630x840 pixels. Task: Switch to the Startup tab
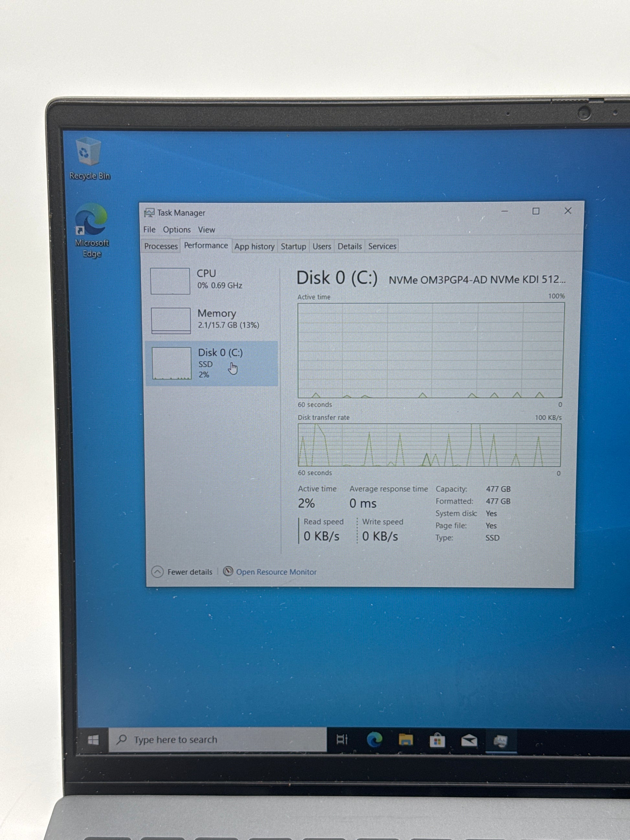coord(293,246)
